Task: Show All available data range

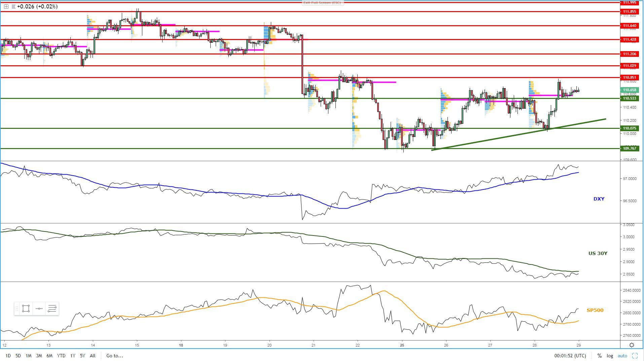Action: (x=93, y=356)
